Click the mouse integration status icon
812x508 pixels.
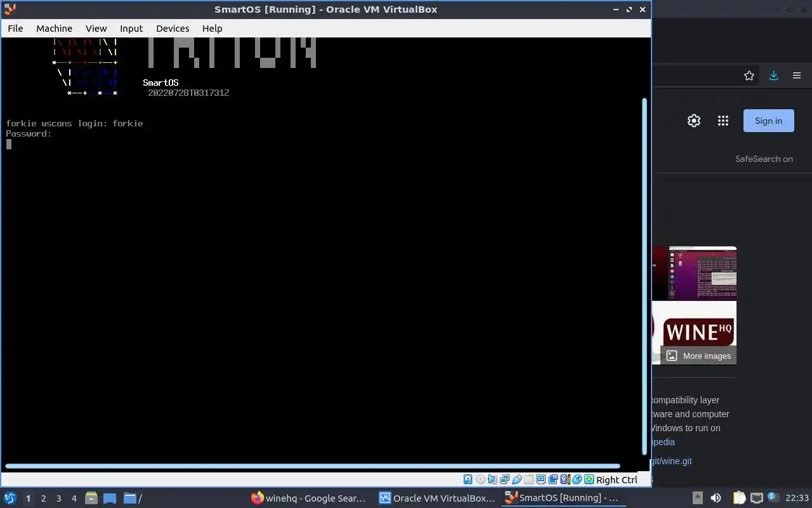(577, 479)
